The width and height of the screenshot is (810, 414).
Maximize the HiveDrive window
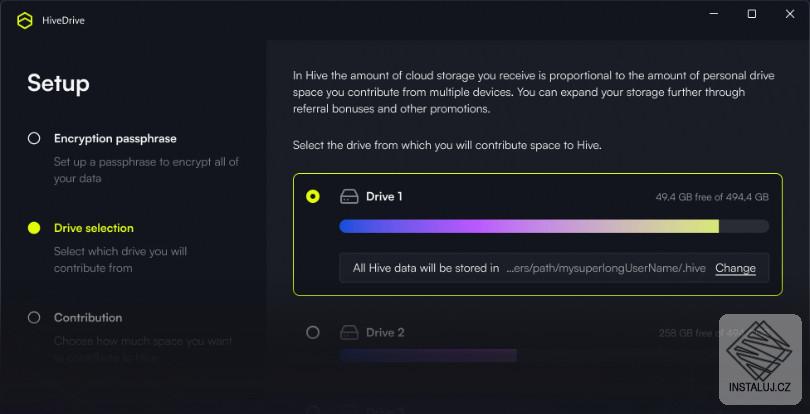pos(752,14)
